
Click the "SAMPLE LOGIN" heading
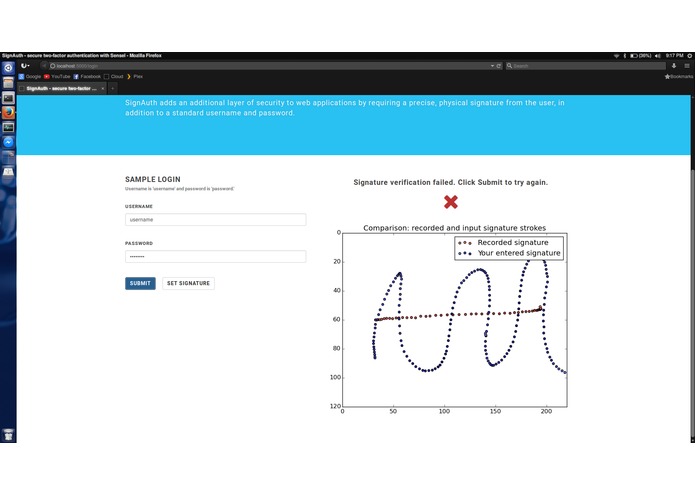click(x=153, y=179)
